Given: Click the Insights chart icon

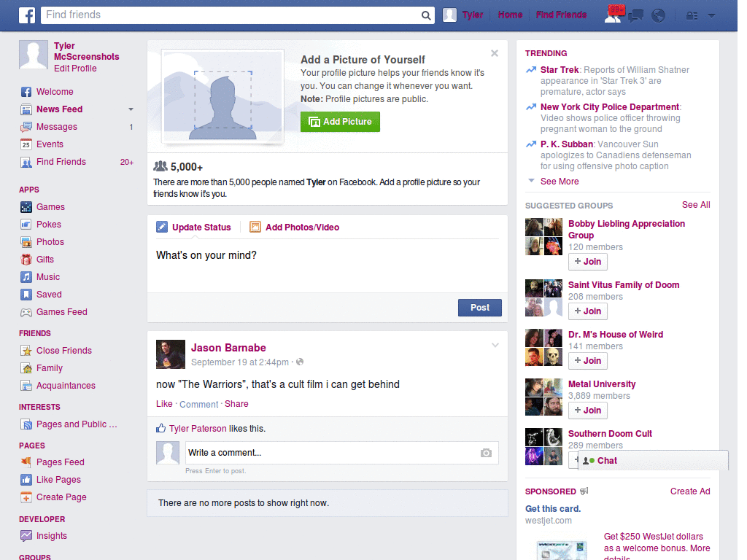Looking at the screenshot, I should point(26,536).
